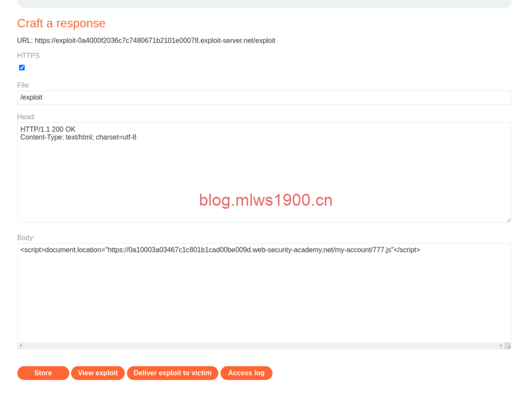This screenshot has width=532, height=403.
Task: Toggle the HTTPS checkbox
Action: pyautogui.click(x=22, y=68)
